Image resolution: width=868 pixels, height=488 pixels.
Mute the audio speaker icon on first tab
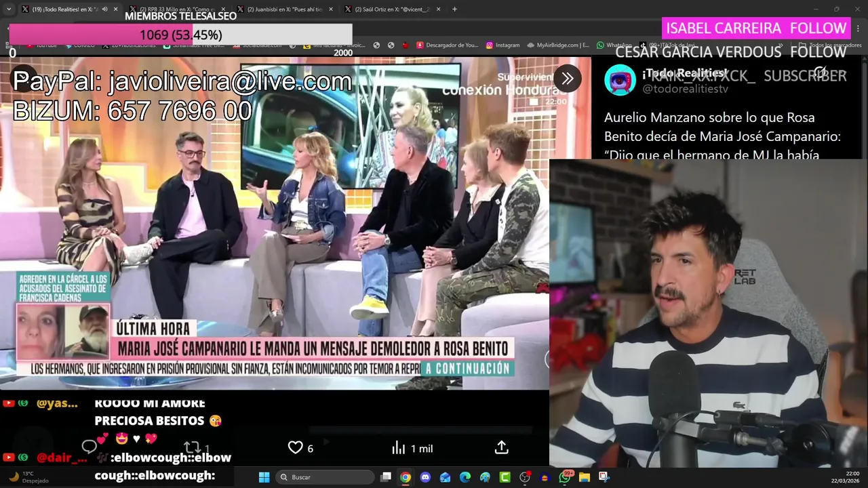[104, 9]
